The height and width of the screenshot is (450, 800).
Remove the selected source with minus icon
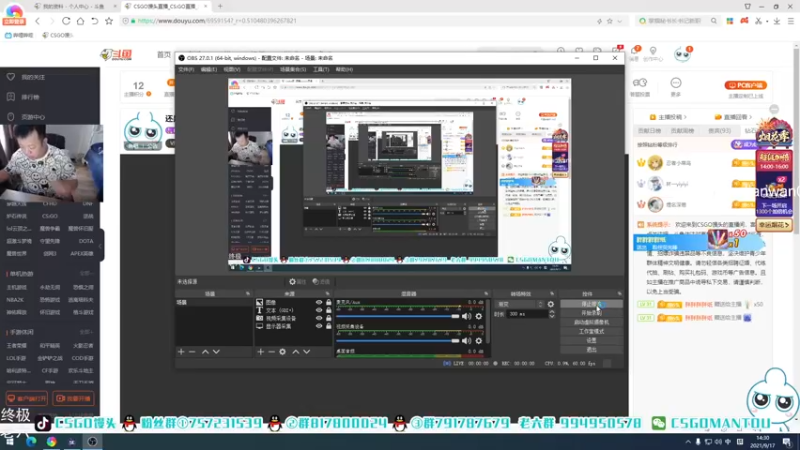point(271,352)
